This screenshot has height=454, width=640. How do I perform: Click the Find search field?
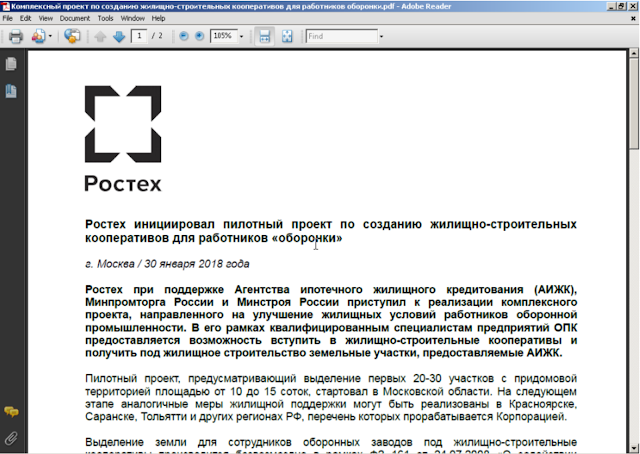tap(342, 36)
